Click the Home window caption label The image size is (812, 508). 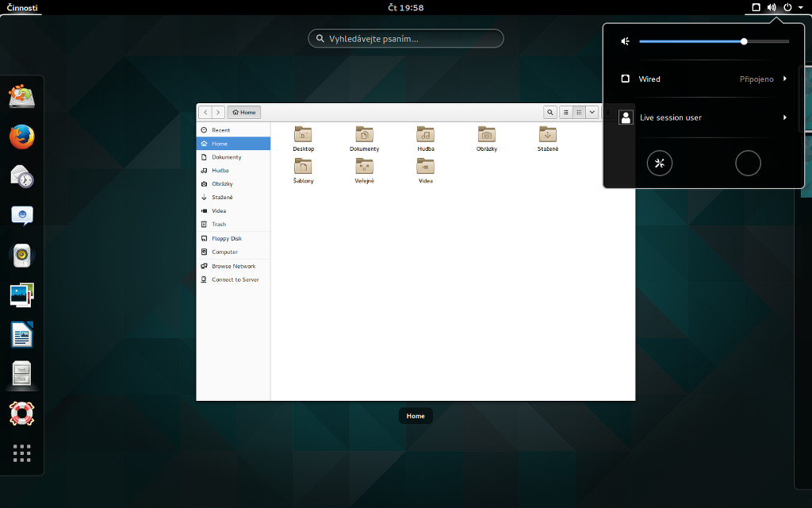click(x=416, y=416)
